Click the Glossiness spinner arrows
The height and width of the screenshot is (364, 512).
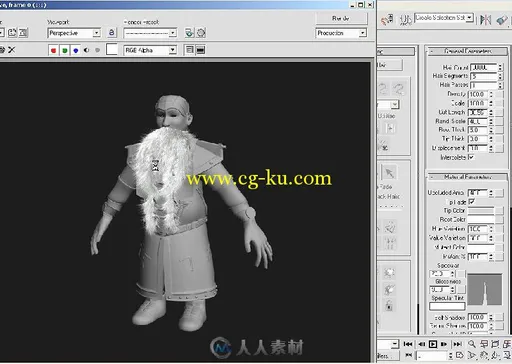coord(452,290)
